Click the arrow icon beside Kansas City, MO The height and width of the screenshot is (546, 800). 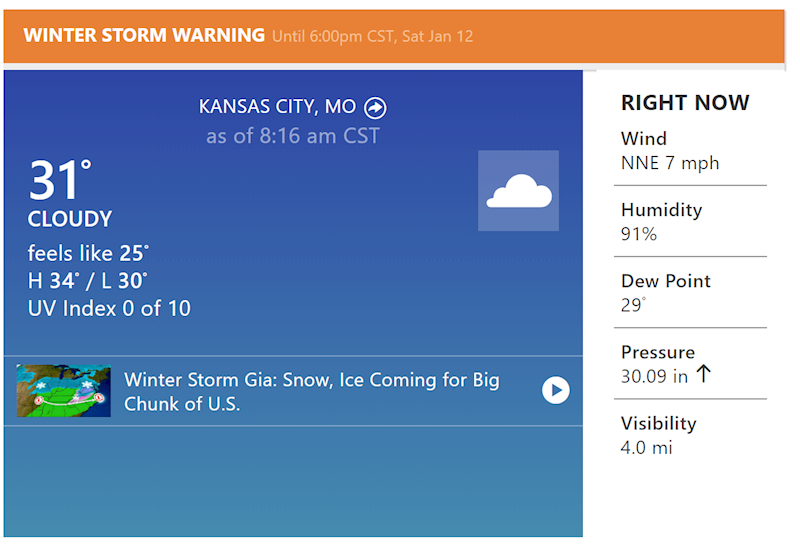point(375,108)
